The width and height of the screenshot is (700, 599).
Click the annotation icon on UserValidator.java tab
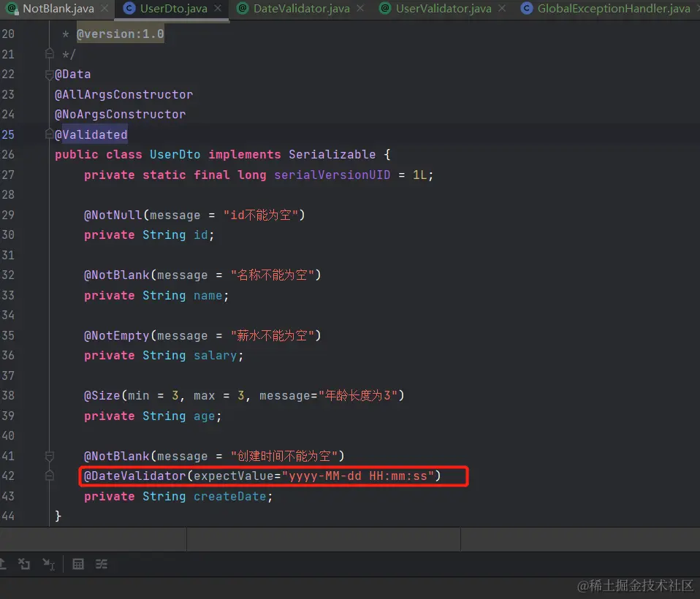pyautogui.click(x=385, y=8)
